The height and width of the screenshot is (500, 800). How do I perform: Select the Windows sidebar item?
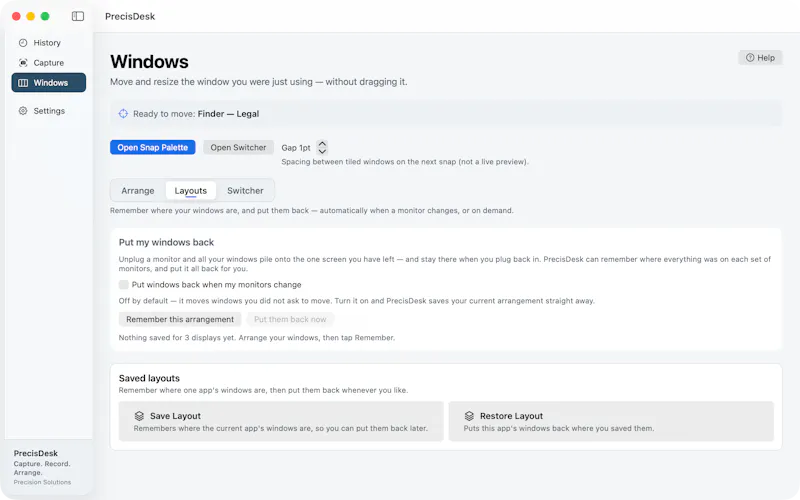point(48,83)
